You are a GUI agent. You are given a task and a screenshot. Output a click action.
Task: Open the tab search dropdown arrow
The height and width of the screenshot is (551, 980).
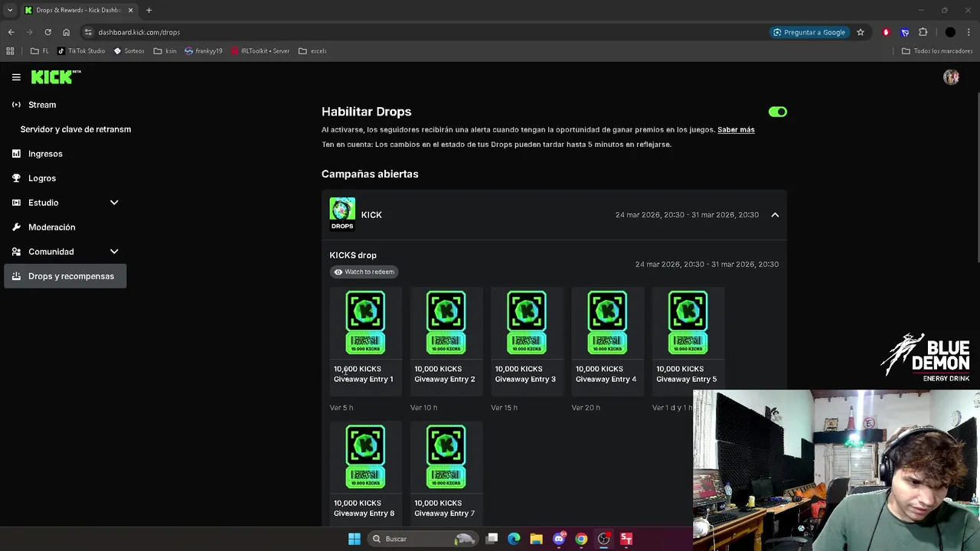point(10,10)
